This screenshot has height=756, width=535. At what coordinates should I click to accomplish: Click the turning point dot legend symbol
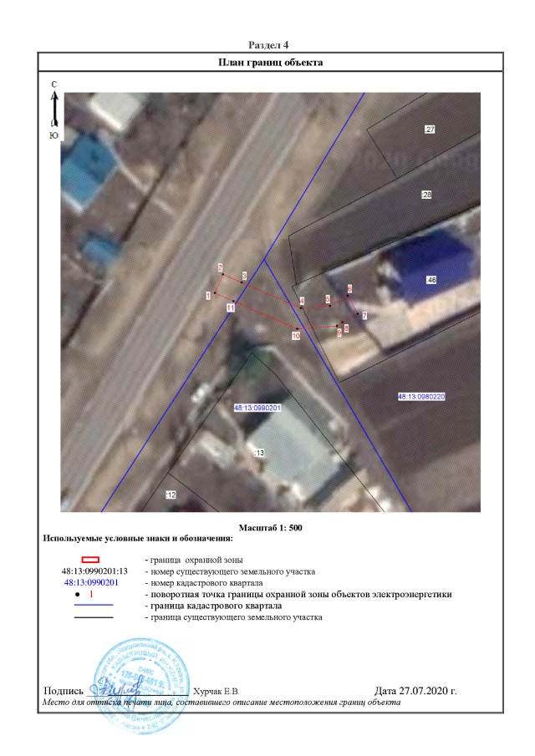[78, 594]
